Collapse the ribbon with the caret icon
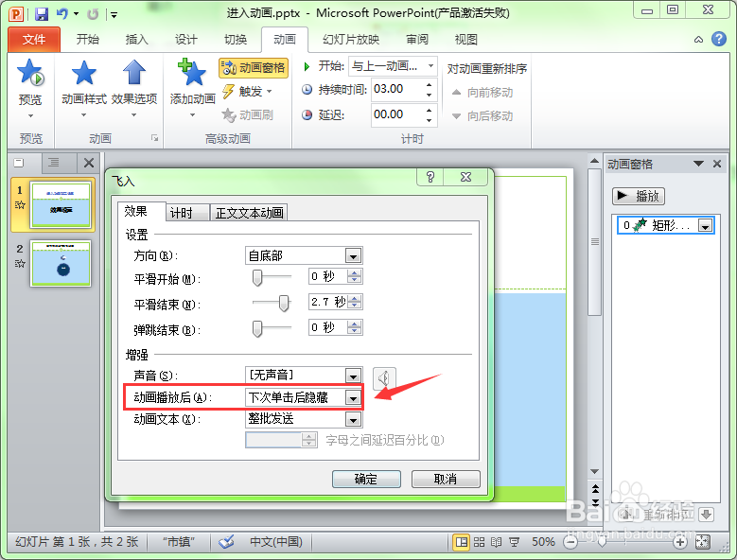 click(x=699, y=40)
